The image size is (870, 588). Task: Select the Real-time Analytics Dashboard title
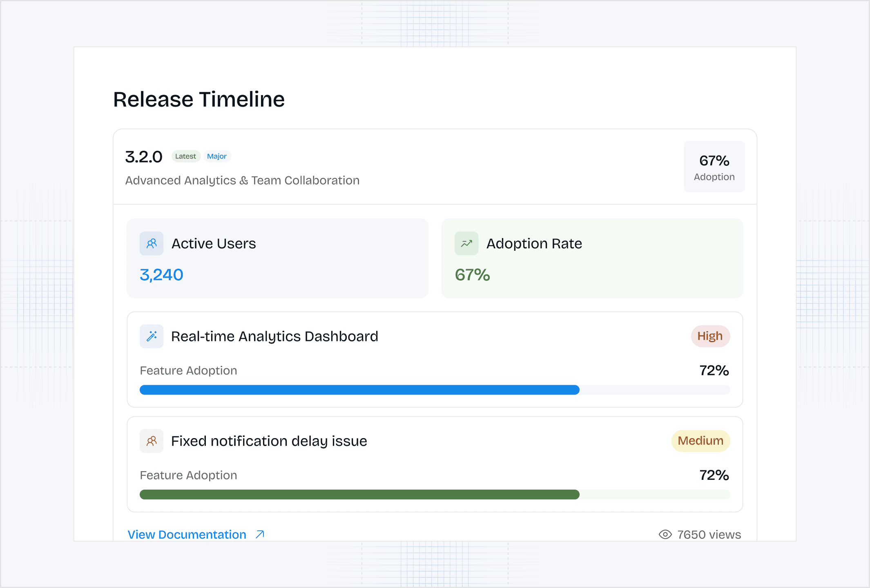(x=274, y=336)
